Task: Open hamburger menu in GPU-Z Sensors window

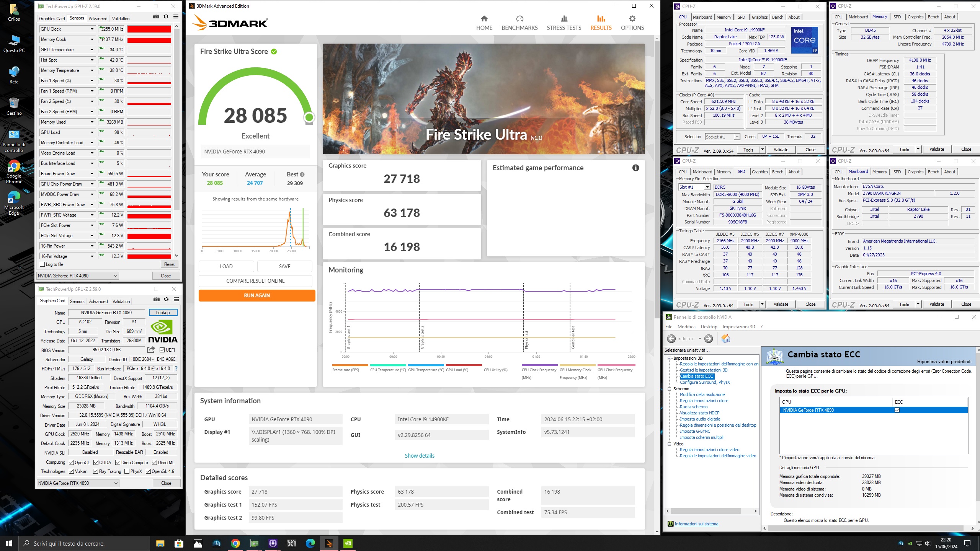Action: click(x=176, y=17)
